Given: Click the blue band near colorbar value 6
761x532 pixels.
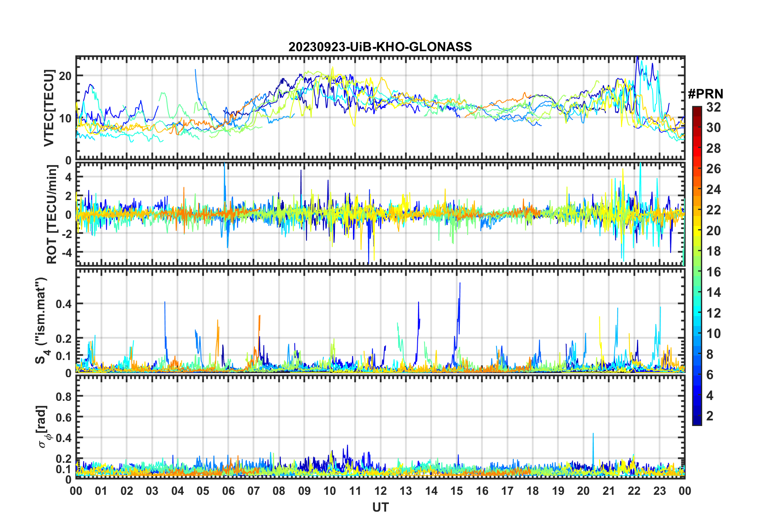Looking at the screenshot, I should (697, 374).
